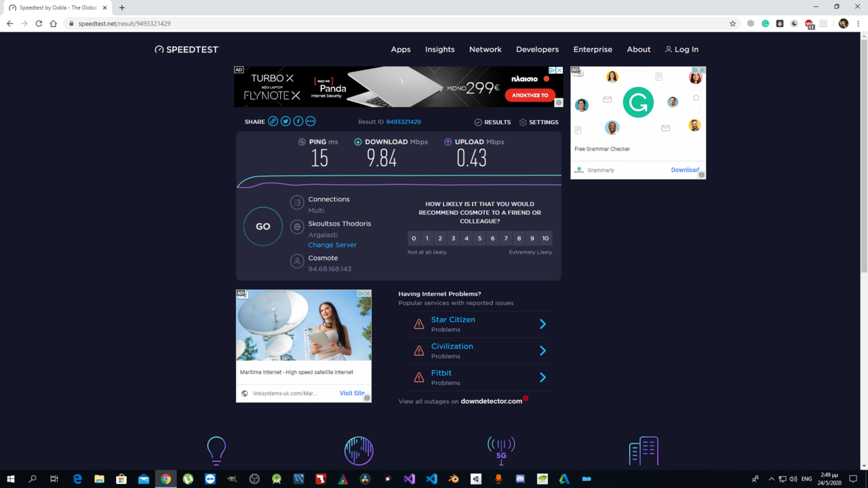The height and width of the screenshot is (488, 868).
Task: Click the Connections icon
Action: (297, 202)
